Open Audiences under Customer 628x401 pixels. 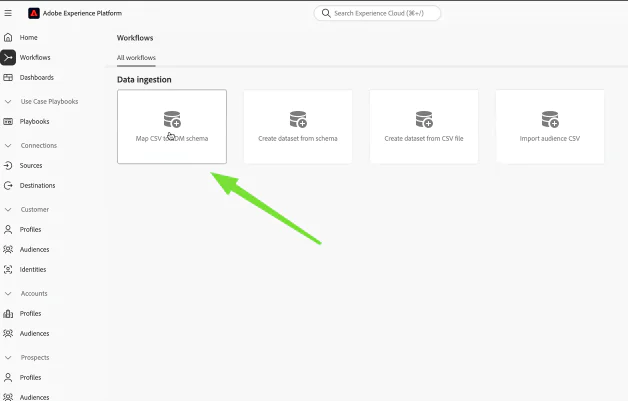(x=34, y=250)
